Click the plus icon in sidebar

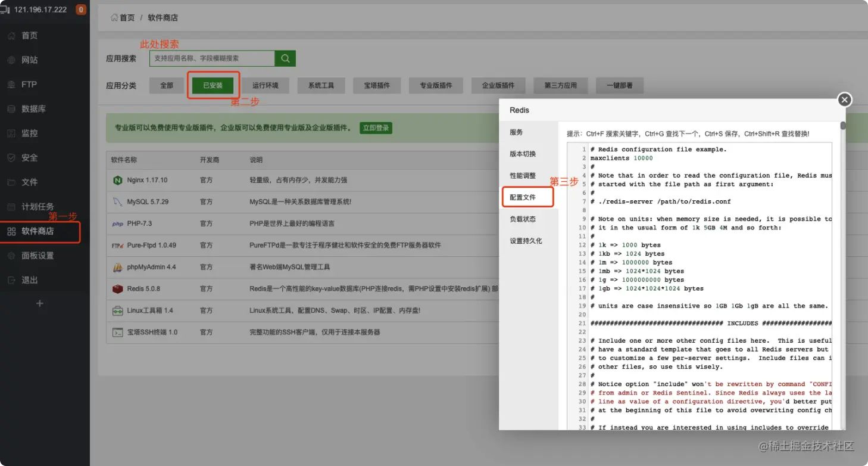pyautogui.click(x=40, y=303)
